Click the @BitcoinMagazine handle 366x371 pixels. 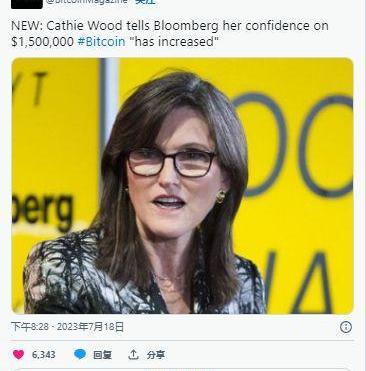87,2
